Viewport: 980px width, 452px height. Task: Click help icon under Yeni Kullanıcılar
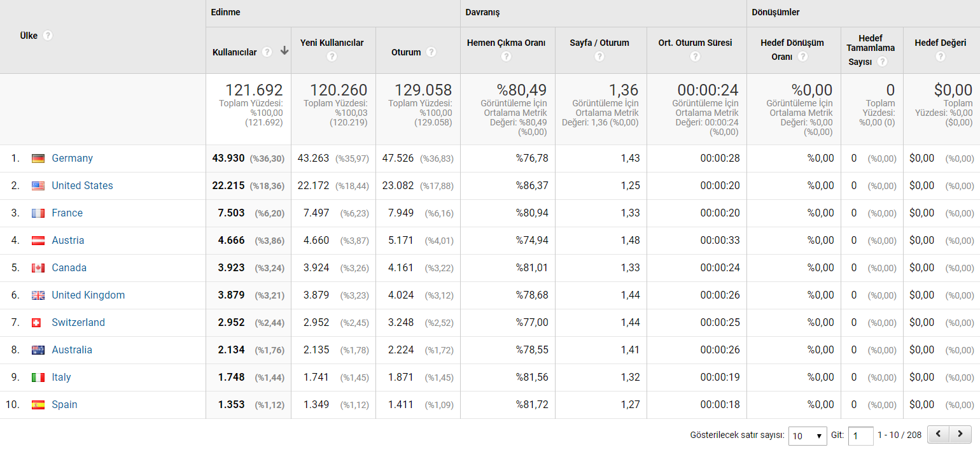click(332, 57)
